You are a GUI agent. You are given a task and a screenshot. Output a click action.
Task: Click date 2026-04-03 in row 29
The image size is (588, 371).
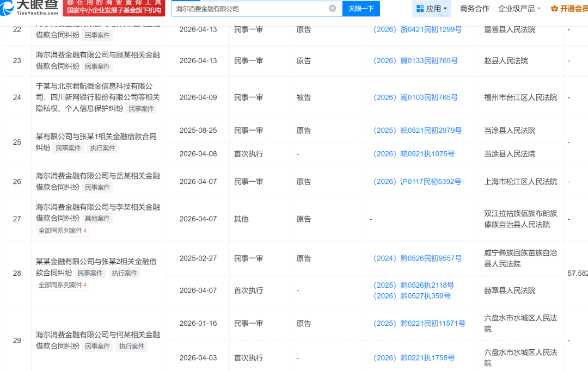(198, 358)
